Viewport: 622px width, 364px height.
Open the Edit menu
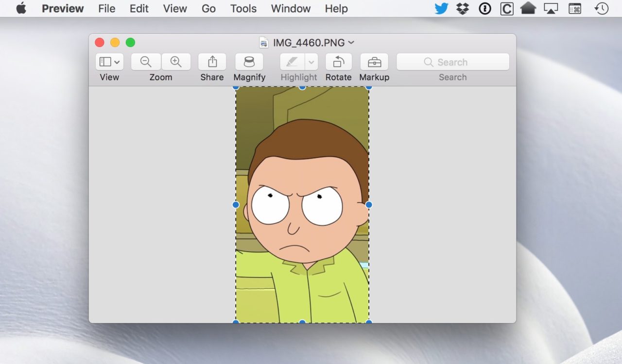[x=139, y=8]
